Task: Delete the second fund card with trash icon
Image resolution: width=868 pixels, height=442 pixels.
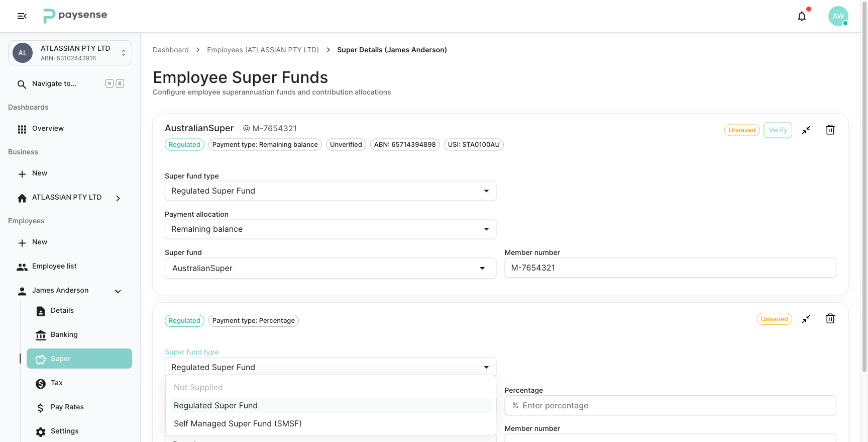Action: (830, 319)
